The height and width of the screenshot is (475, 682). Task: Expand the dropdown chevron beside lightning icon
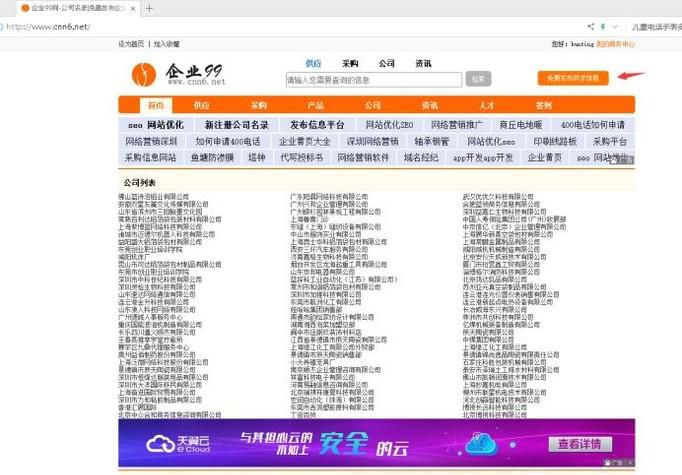615,27
